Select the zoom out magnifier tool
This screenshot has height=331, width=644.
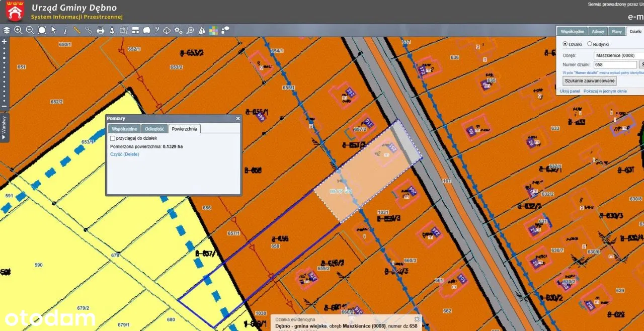click(30, 30)
